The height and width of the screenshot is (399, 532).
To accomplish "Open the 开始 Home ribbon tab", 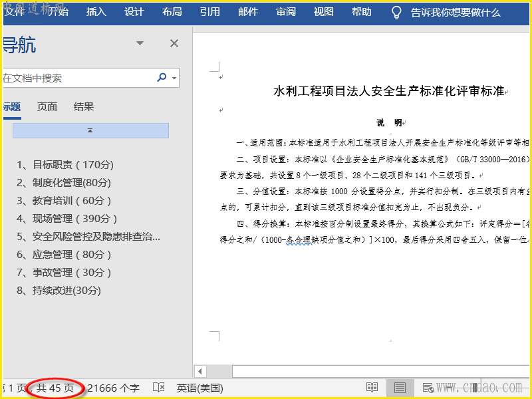I will (58, 12).
